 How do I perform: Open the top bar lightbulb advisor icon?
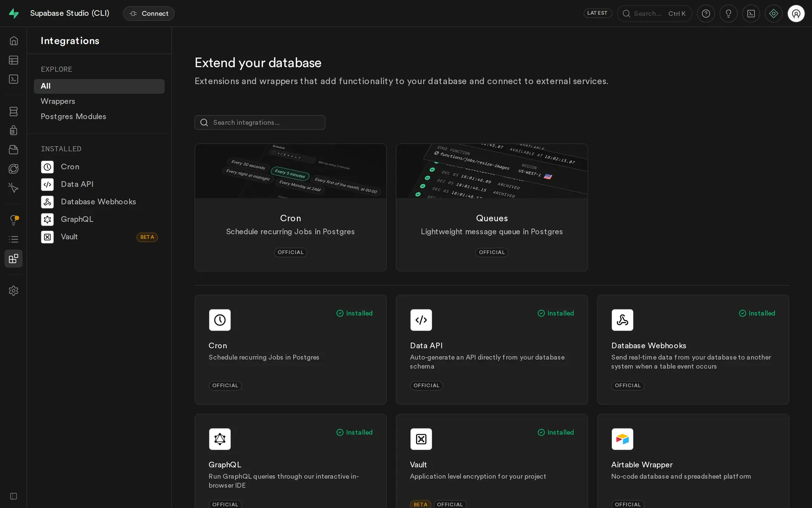click(x=728, y=14)
